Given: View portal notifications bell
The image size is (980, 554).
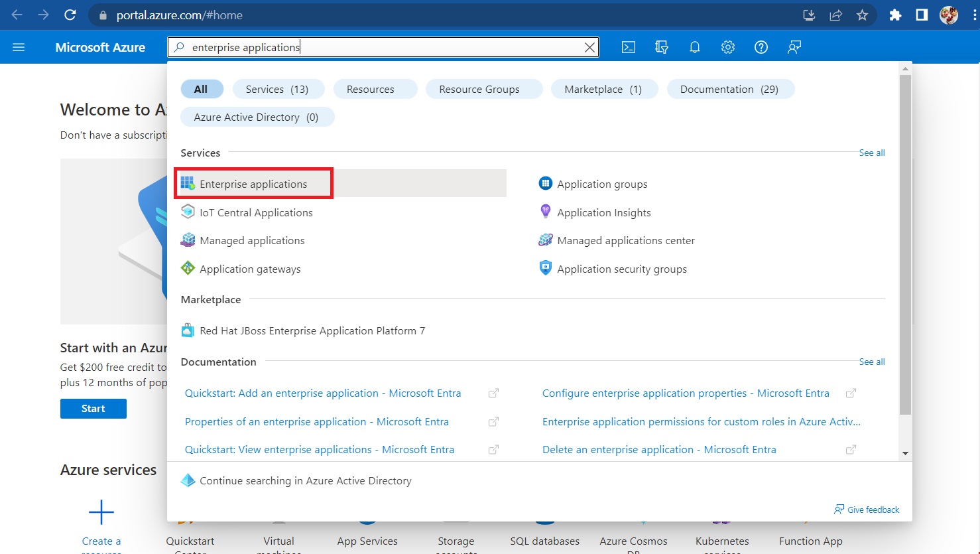Looking at the screenshot, I should pyautogui.click(x=694, y=46).
